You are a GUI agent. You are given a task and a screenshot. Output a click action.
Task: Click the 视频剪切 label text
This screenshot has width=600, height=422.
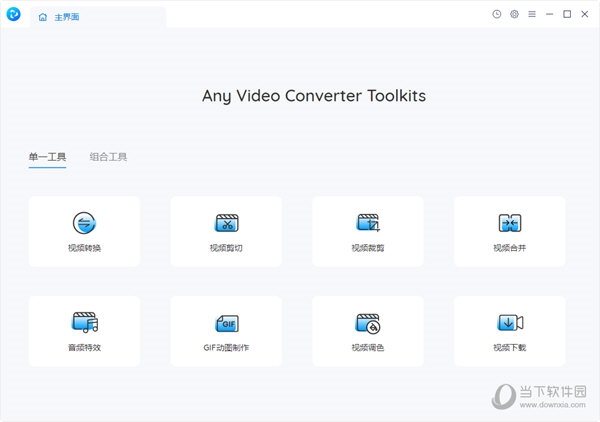click(x=226, y=248)
